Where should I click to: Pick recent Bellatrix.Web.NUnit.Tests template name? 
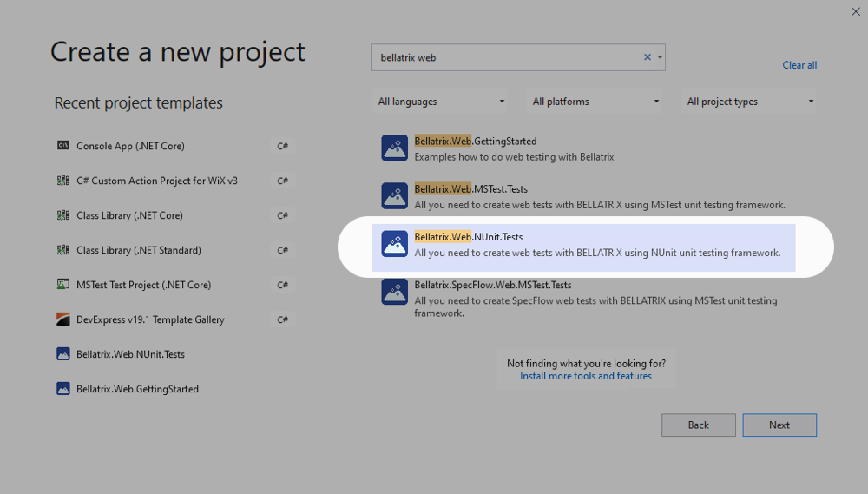pos(131,354)
